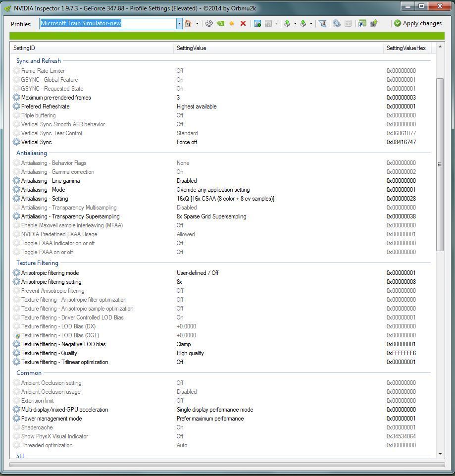Click the toolbar icon left of Apply changes

(374, 23)
